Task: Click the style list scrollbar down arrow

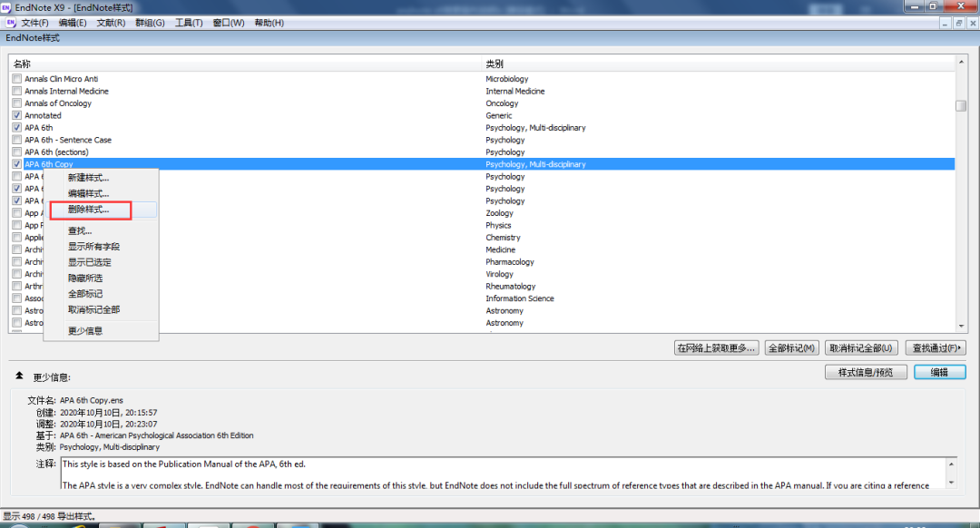Action: [x=961, y=327]
